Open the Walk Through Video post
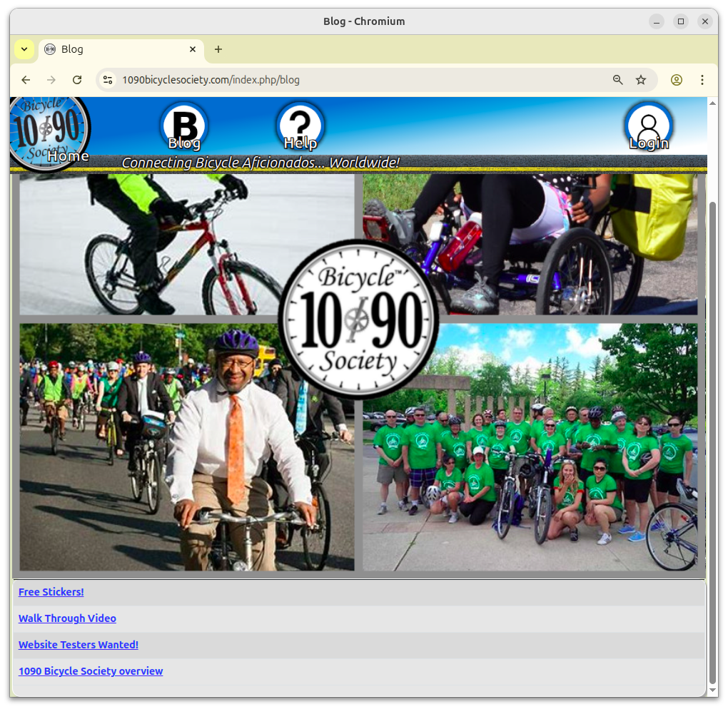This screenshot has height=709, width=728. click(x=67, y=618)
